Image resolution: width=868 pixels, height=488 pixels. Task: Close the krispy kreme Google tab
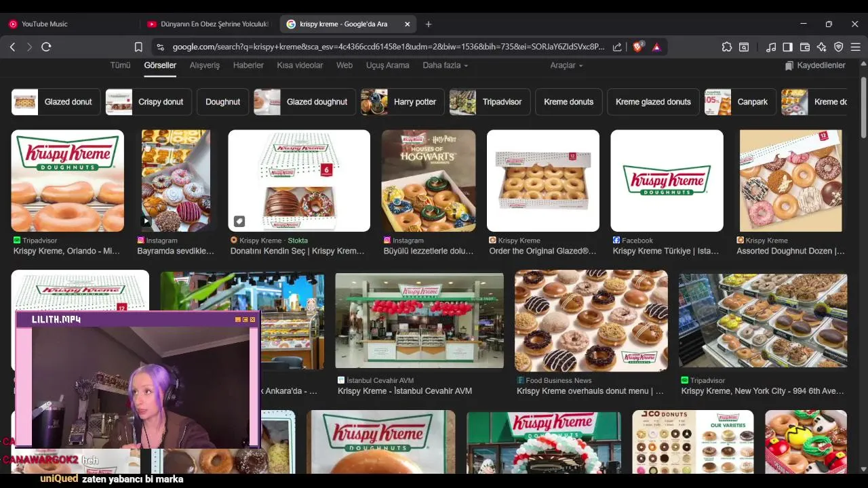point(407,24)
